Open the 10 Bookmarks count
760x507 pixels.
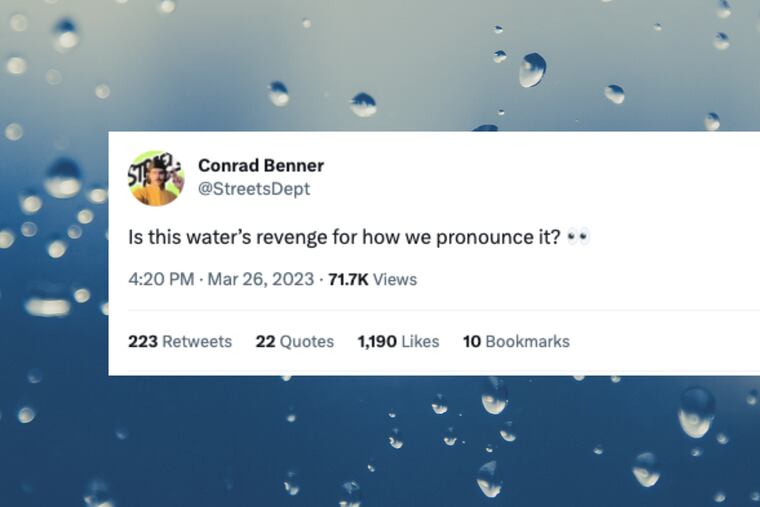(x=515, y=341)
